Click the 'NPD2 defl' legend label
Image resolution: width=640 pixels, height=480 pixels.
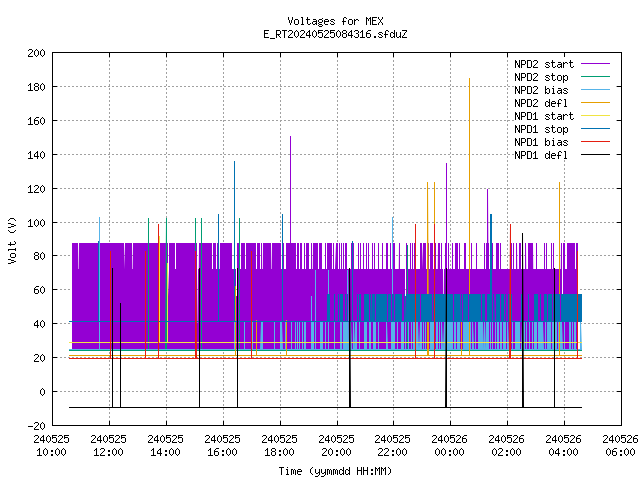tap(541, 103)
